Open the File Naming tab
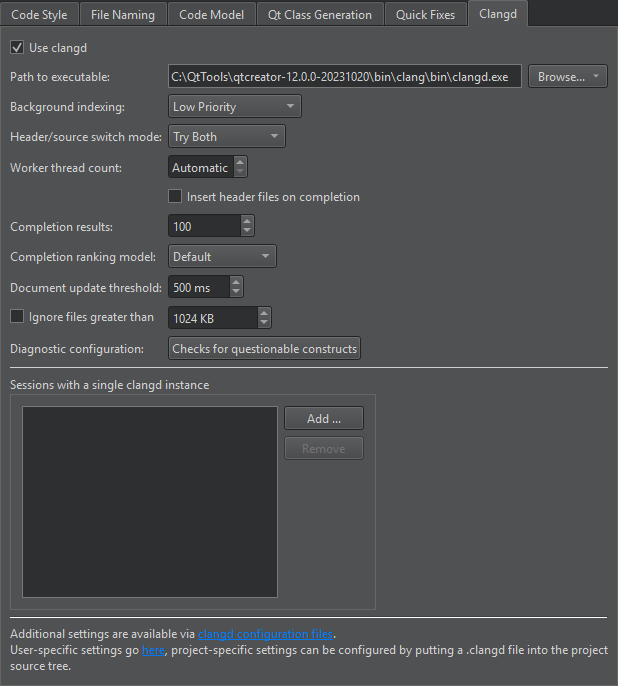618x686 pixels. point(123,15)
